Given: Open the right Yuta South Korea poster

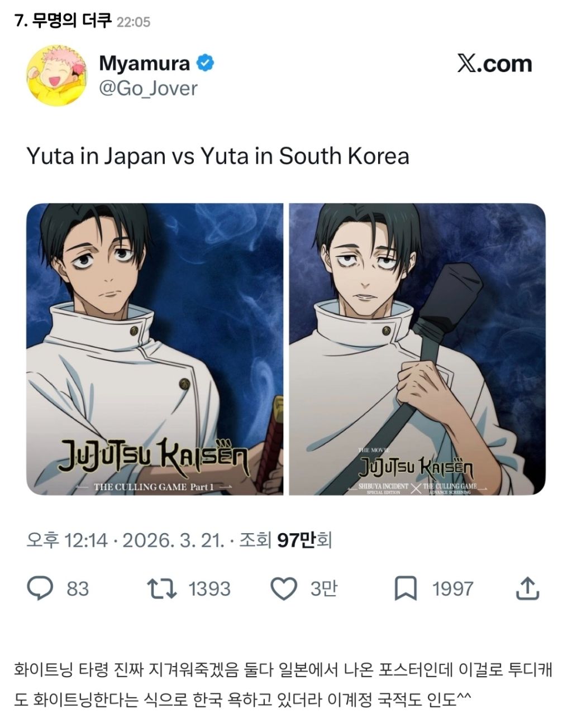Looking at the screenshot, I should (417, 349).
